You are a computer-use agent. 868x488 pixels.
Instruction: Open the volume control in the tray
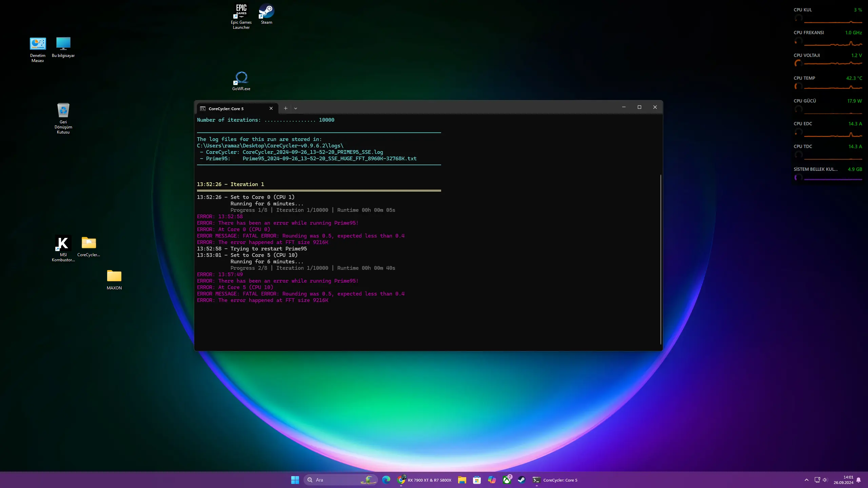click(x=825, y=480)
